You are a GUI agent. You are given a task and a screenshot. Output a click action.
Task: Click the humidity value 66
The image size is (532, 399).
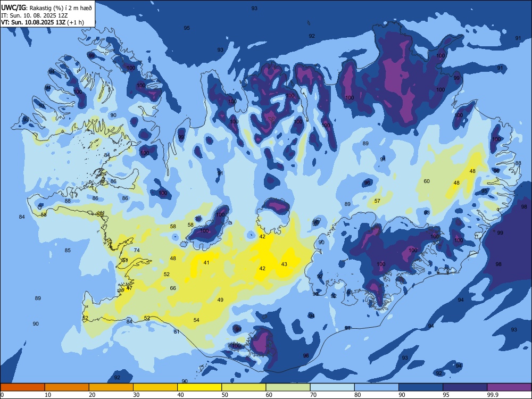click(173, 288)
